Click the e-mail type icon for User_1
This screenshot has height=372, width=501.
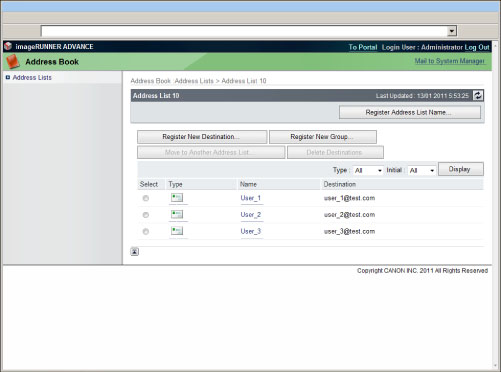pyautogui.click(x=177, y=197)
